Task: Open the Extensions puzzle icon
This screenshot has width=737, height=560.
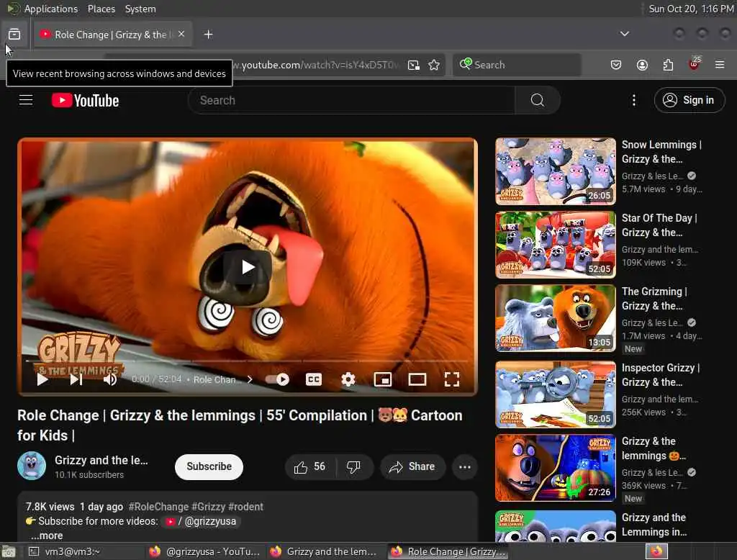Action: (668, 65)
